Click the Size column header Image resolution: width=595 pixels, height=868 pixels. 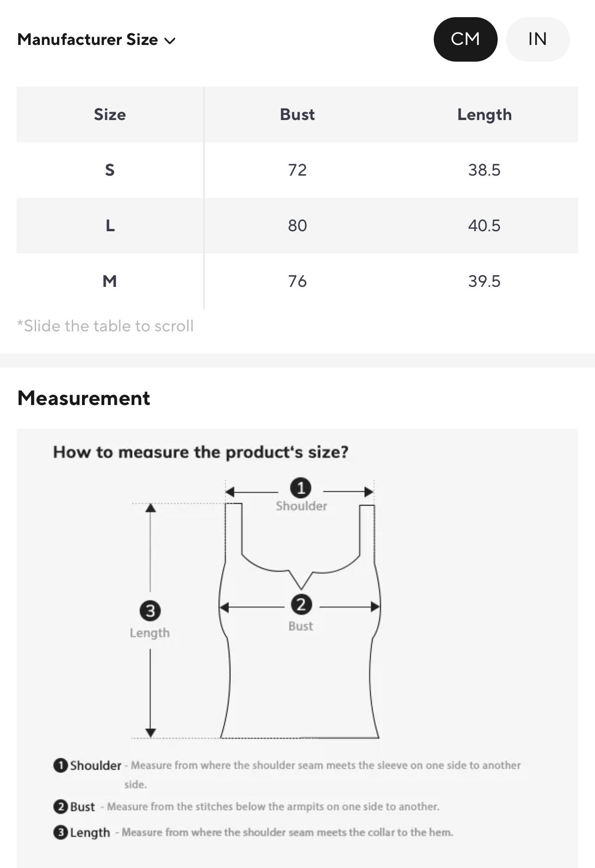point(110,114)
